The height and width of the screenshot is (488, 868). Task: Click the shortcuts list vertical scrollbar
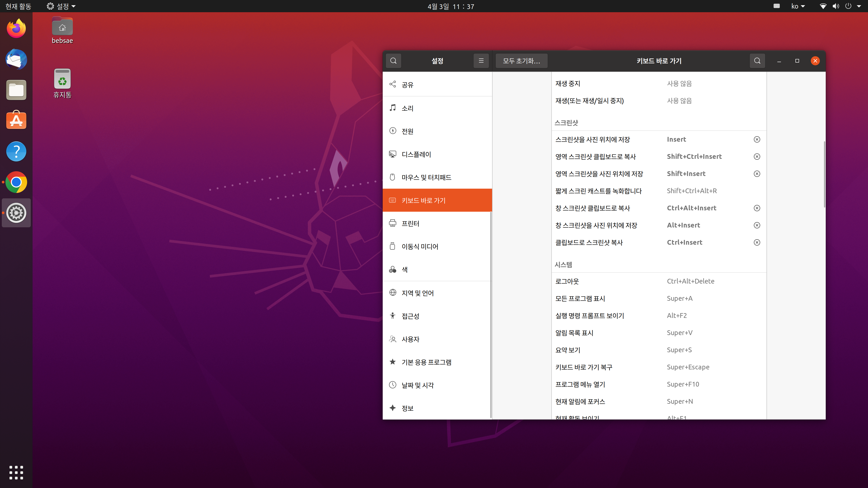[824, 174]
